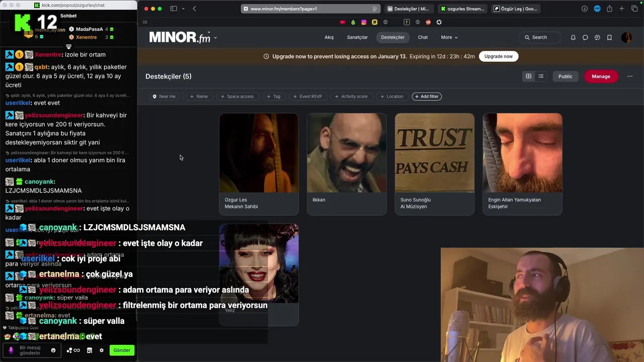Open the Engin Altan Yamukyatan member card

[x=522, y=164]
